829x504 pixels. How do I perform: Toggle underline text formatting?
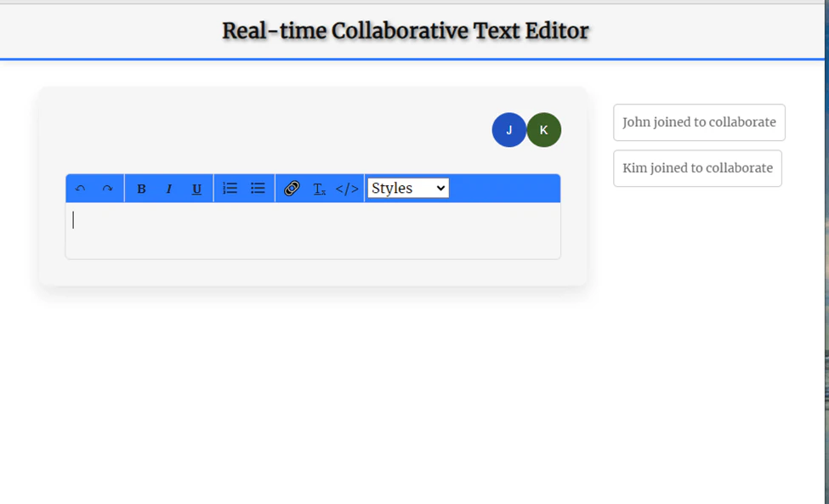(196, 188)
